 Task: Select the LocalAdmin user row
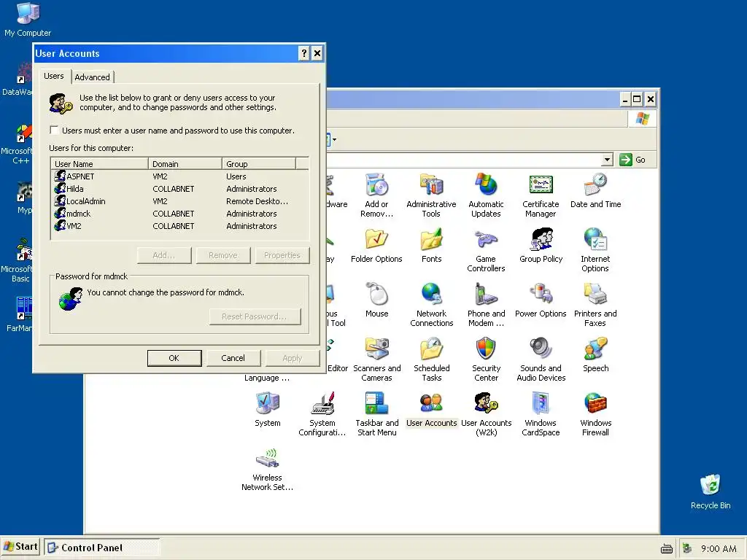(x=179, y=201)
